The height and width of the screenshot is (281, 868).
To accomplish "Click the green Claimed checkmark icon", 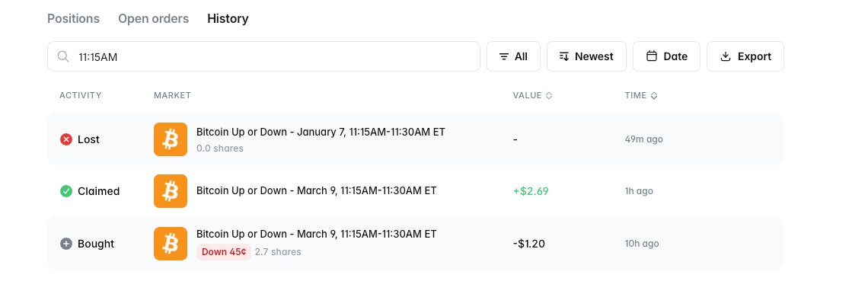I will coord(66,191).
